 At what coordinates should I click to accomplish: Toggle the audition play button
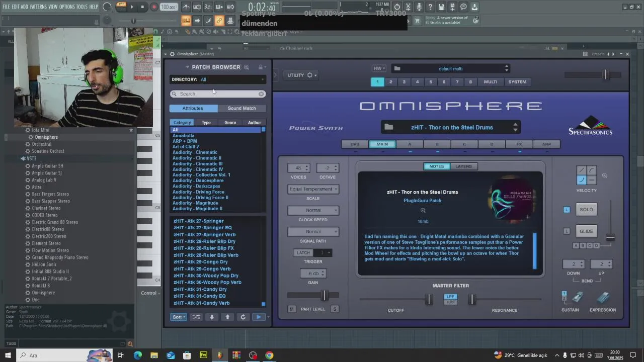pyautogui.click(x=259, y=317)
